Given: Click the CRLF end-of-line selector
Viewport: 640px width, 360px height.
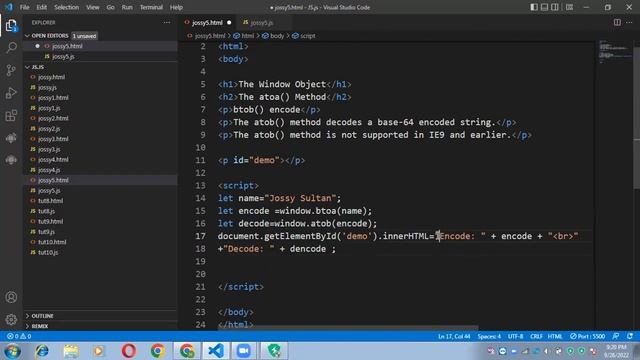Looking at the screenshot, I should click(x=536, y=336).
